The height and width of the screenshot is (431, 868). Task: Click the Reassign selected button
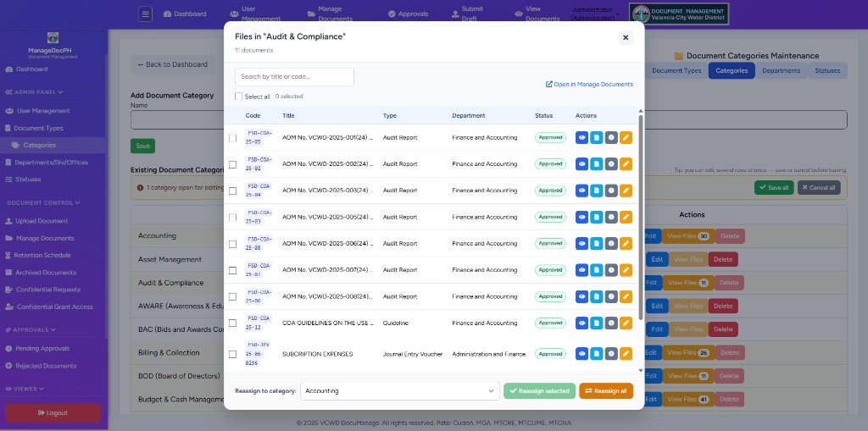click(x=540, y=391)
